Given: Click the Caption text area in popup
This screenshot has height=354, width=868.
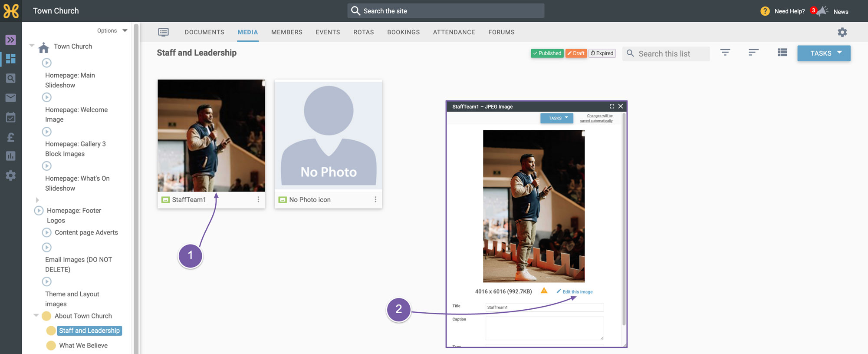Looking at the screenshot, I should point(544,328).
